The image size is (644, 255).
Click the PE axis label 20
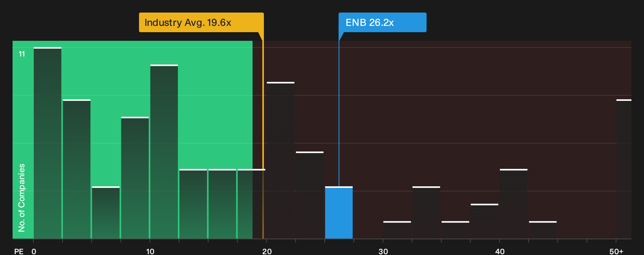pyautogui.click(x=267, y=251)
